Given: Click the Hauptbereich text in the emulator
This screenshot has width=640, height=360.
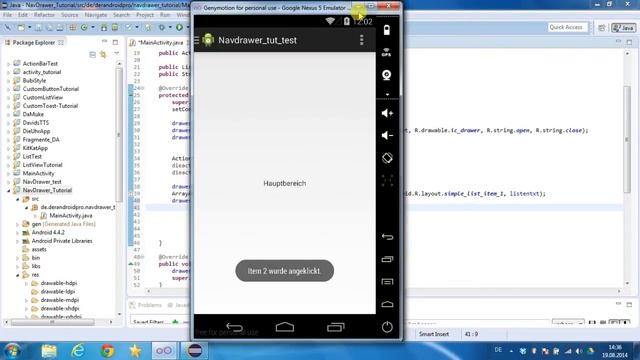Looking at the screenshot, I should pos(284,183).
